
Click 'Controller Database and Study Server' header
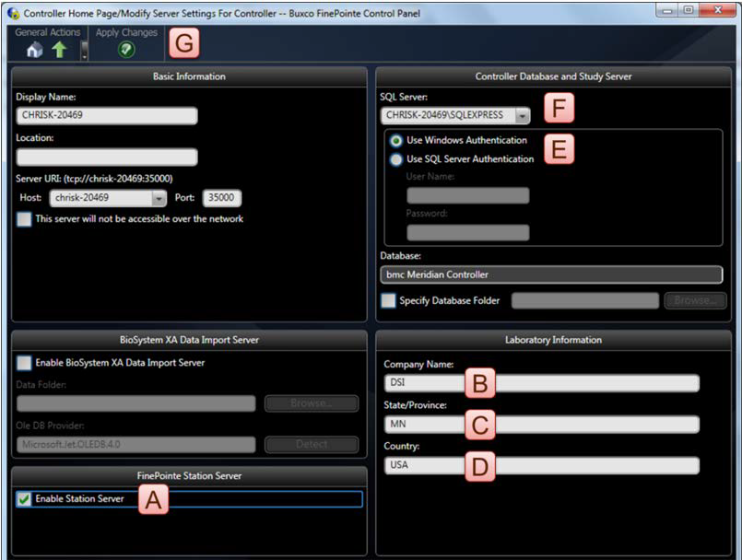click(553, 76)
